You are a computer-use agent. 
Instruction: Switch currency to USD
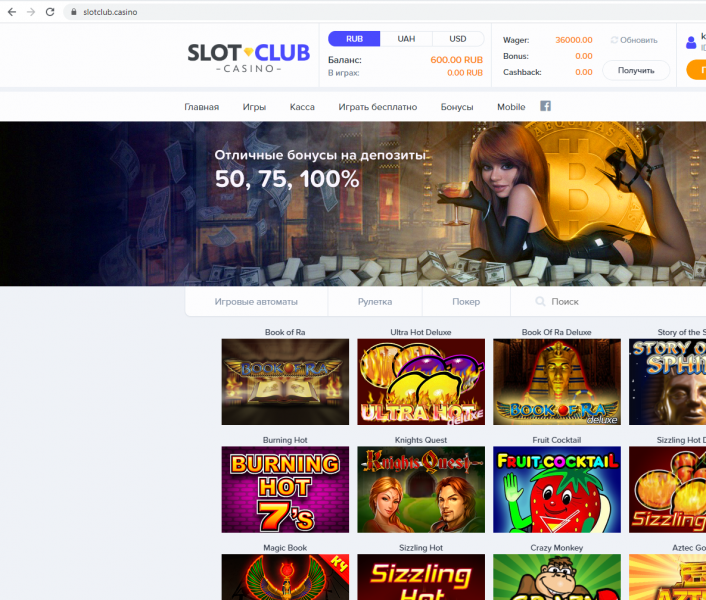457,39
